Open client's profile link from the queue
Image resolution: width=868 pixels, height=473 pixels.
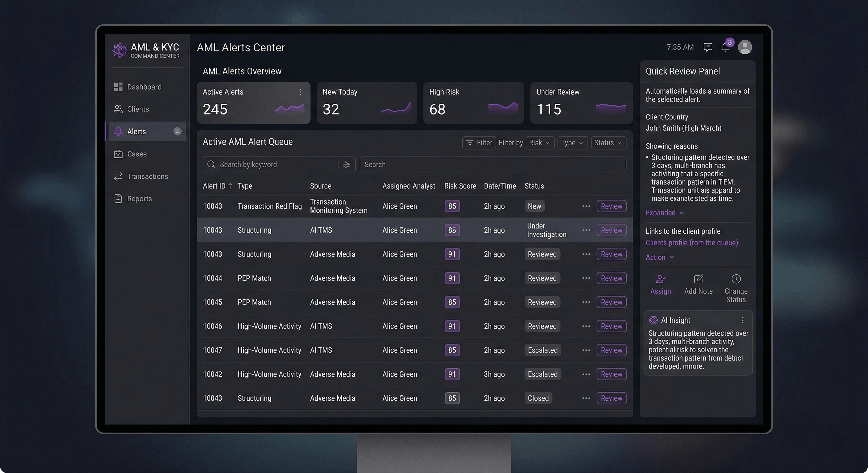(691, 242)
